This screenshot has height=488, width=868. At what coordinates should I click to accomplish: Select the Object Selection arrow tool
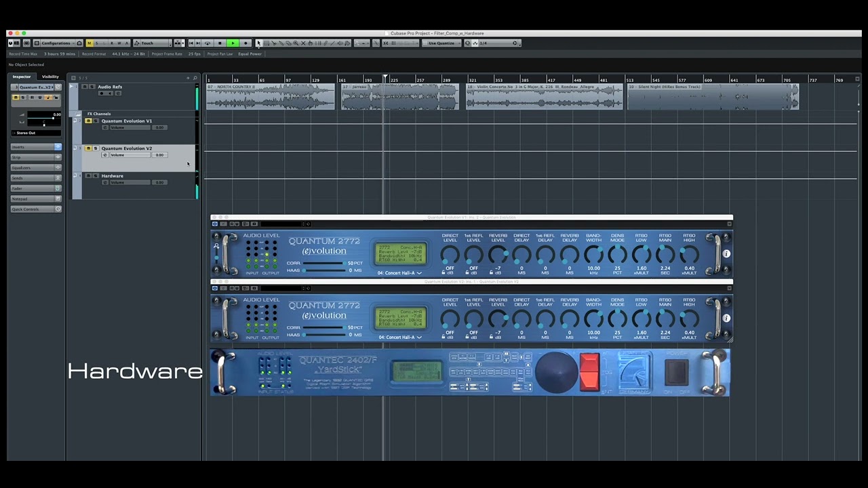[x=258, y=43]
